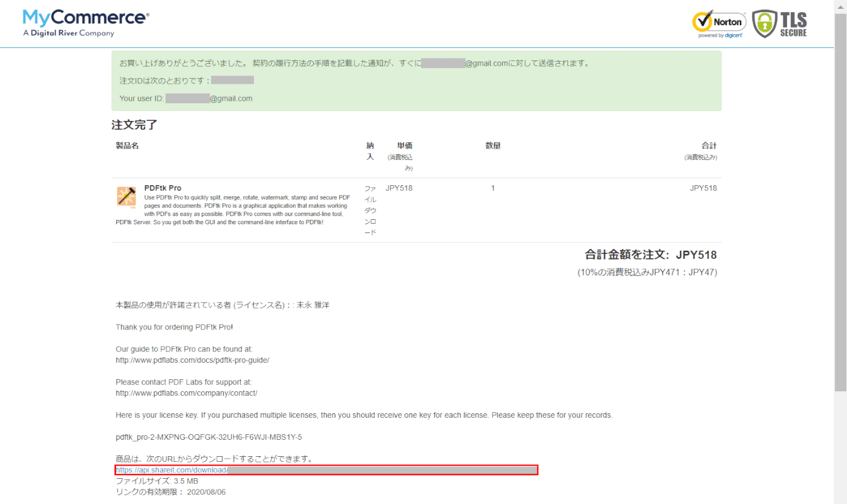Click the 単価 column header
The height and width of the screenshot is (504, 847).
[x=405, y=146]
